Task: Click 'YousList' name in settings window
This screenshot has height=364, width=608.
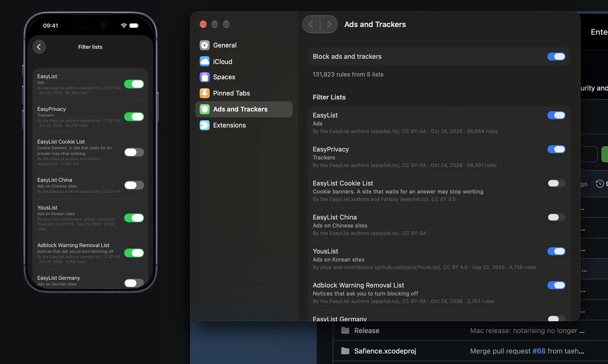Action: [325, 251]
